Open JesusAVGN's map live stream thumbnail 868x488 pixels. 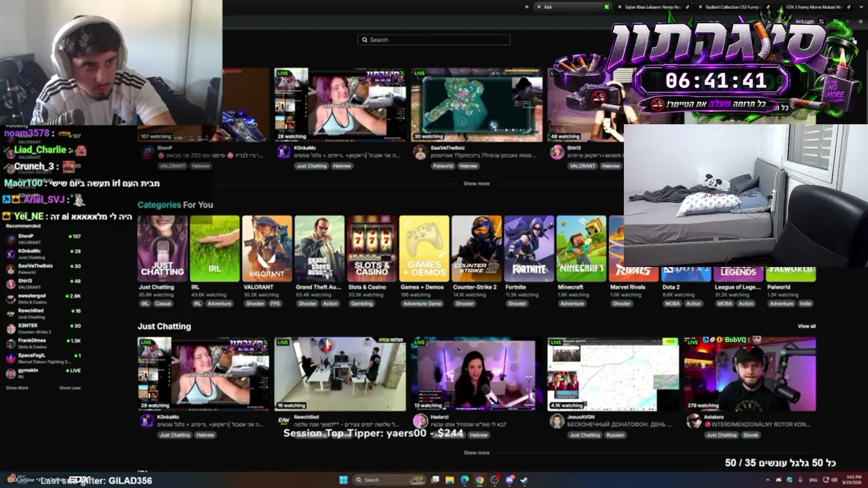pos(613,374)
